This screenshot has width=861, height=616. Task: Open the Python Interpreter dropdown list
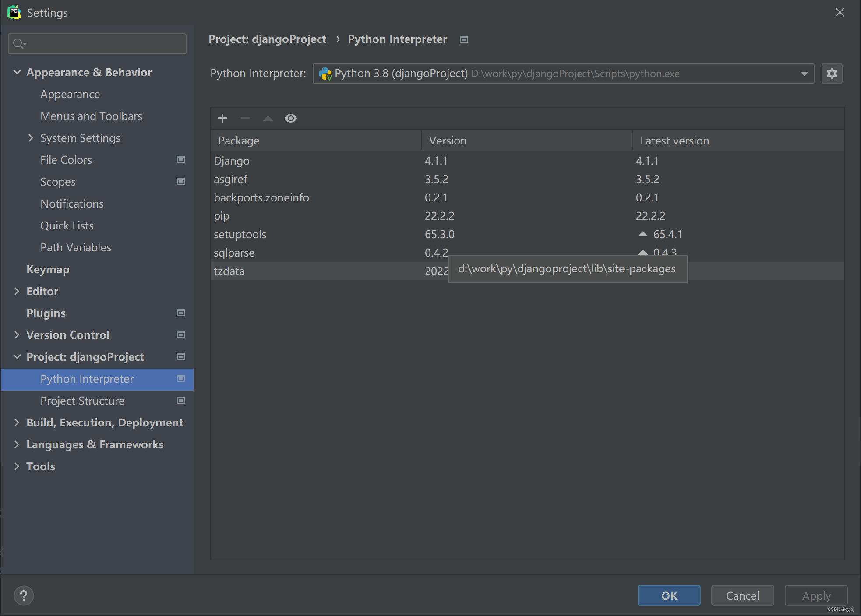coord(804,74)
